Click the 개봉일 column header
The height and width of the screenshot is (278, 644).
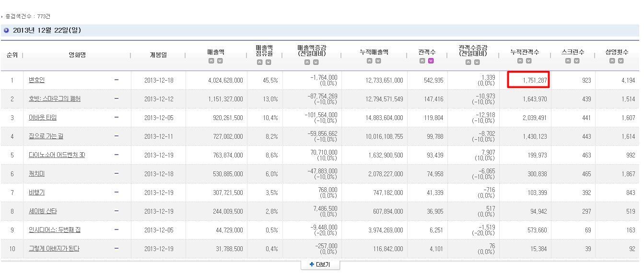point(158,55)
